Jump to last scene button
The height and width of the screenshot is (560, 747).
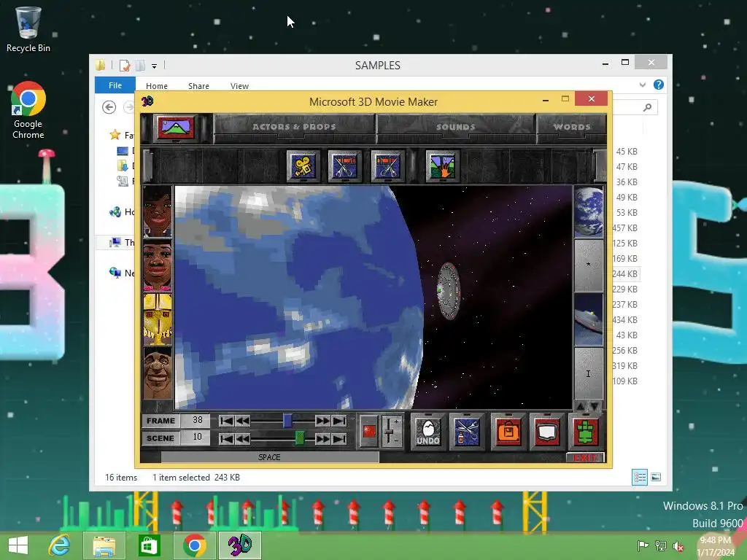coord(339,438)
